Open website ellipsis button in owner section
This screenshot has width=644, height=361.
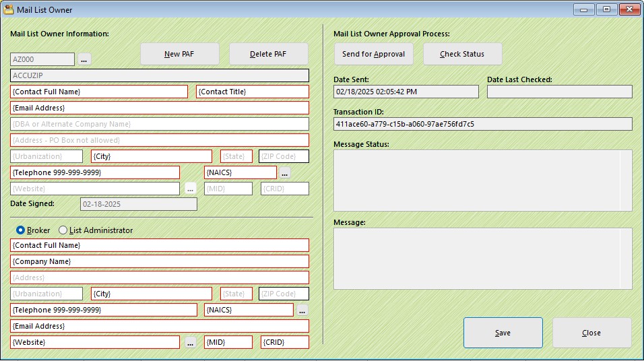[x=190, y=189]
